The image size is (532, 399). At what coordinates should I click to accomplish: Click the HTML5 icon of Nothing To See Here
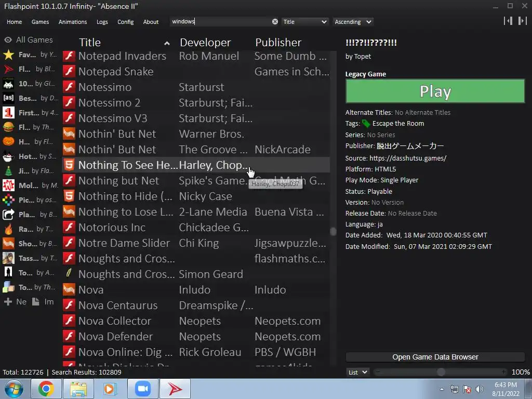(69, 165)
